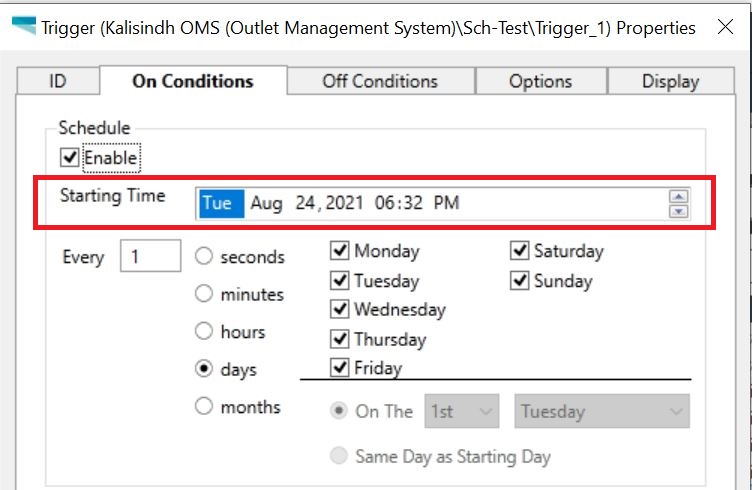This screenshot has height=490, width=752.
Task: Switch to the Options tab
Action: 540,82
